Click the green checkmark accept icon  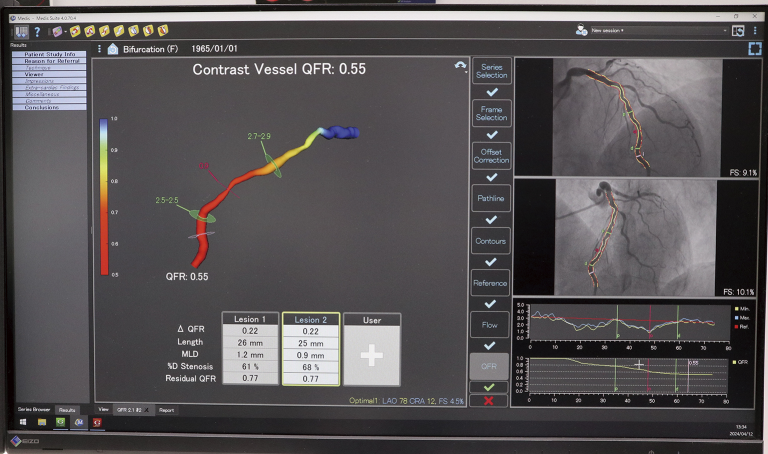[x=489, y=386]
